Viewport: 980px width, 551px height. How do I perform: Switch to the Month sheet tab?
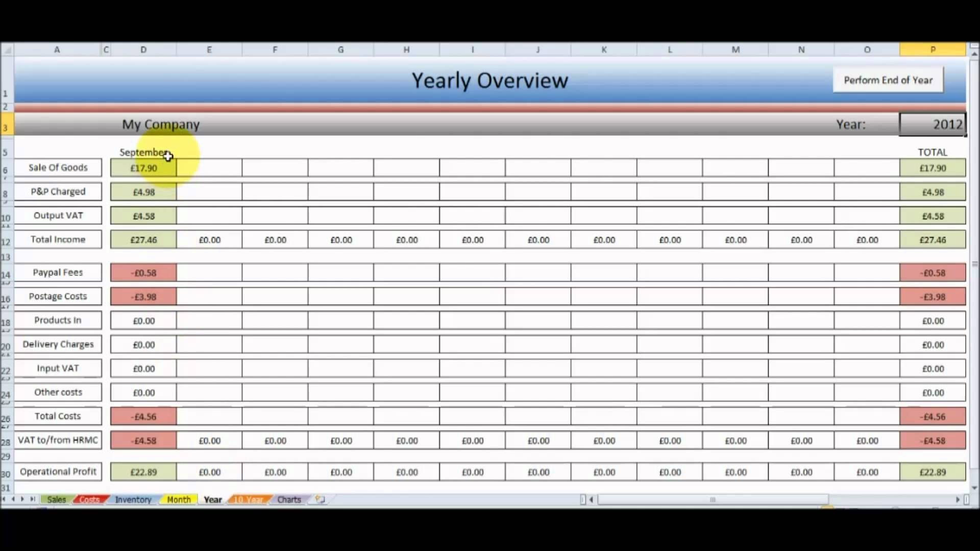click(178, 499)
